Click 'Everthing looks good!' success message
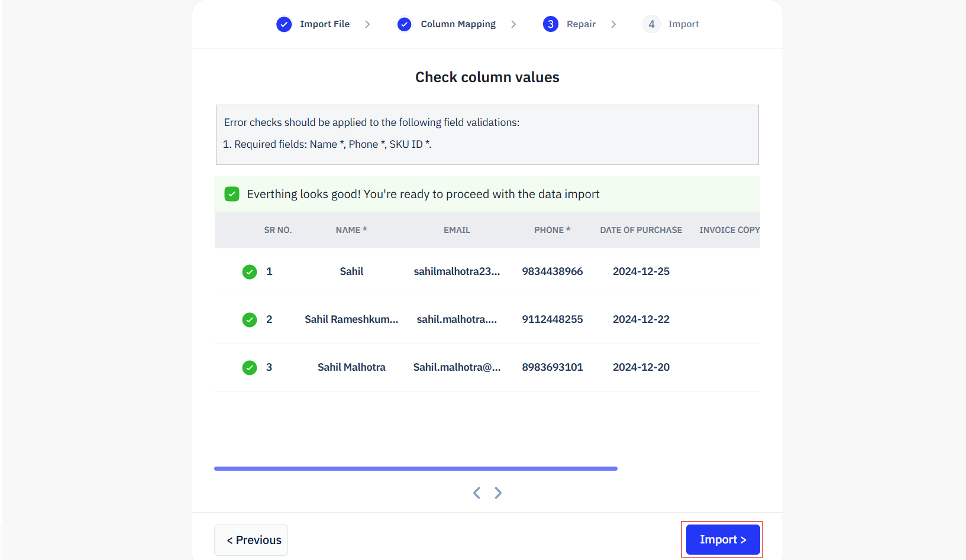The width and height of the screenshot is (966, 560). click(424, 194)
